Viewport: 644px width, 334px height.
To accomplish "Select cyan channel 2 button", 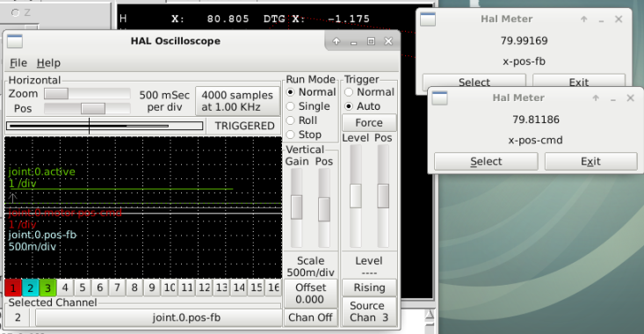I will point(30,287).
